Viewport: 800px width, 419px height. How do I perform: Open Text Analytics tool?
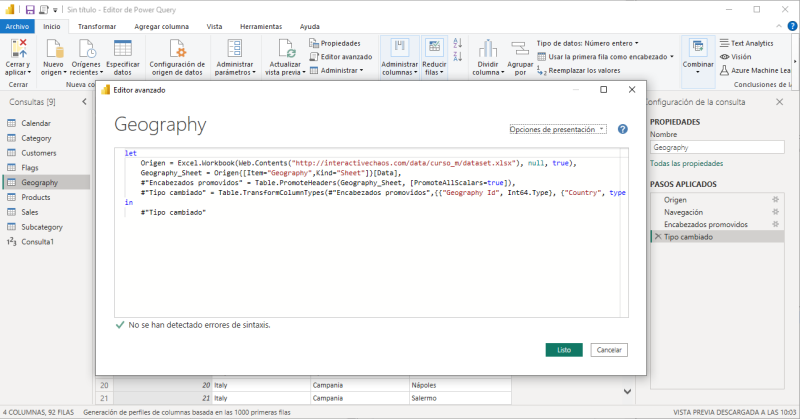pyautogui.click(x=746, y=43)
